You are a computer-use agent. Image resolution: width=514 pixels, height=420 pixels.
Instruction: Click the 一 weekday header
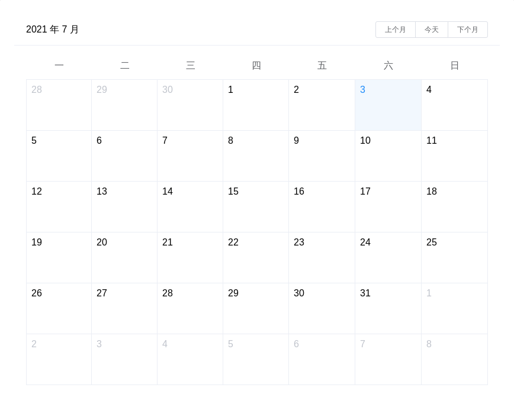59,66
